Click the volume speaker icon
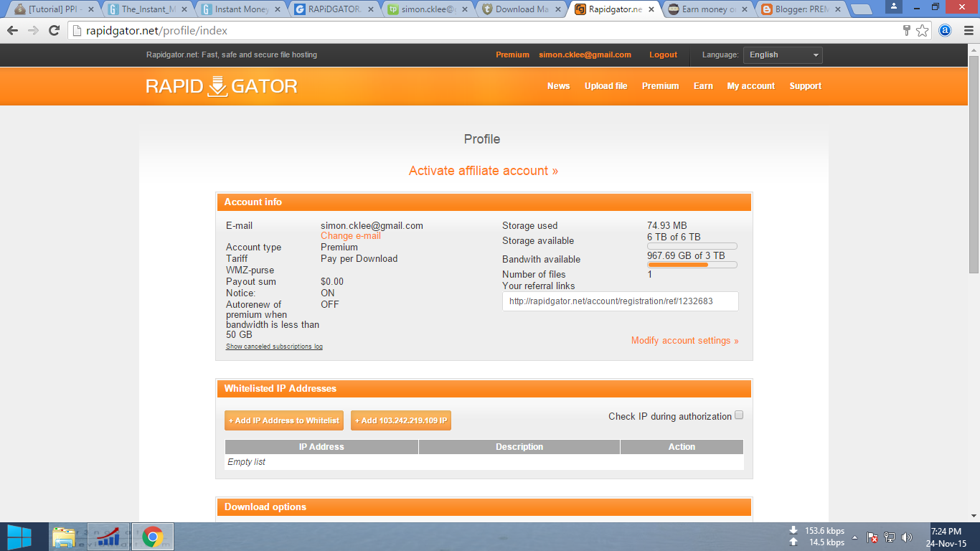Image resolution: width=980 pixels, height=551 pixels. click(907, 537)
